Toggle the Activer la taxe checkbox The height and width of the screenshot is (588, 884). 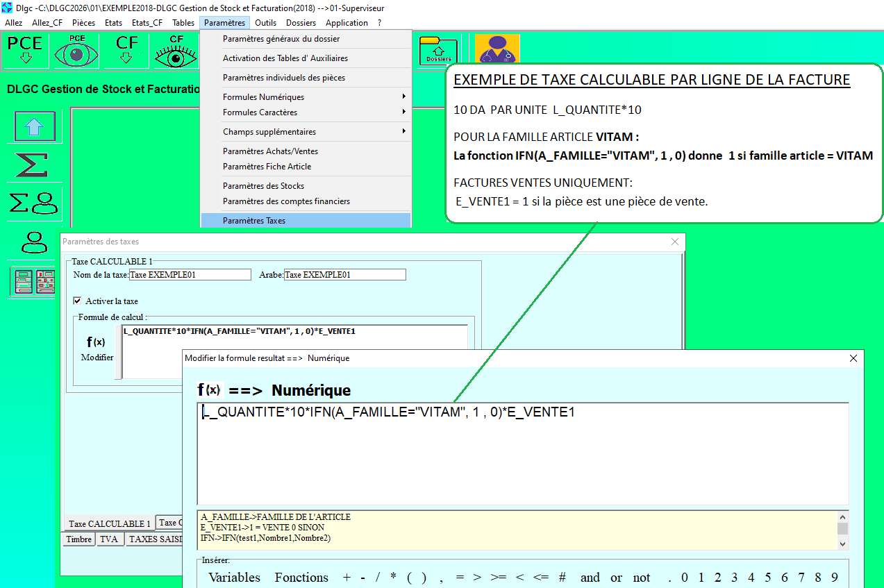(77, 301)
